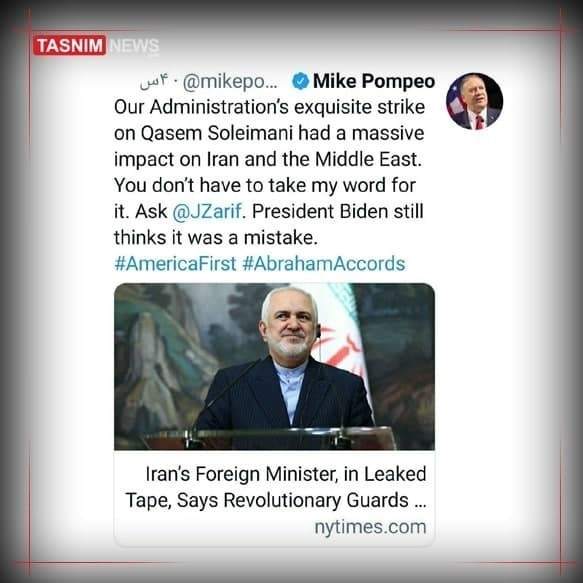Open the #AbrahamAccords hashtag
The width and height of the screenshot is (583, 583).
(x=324, y=264)
